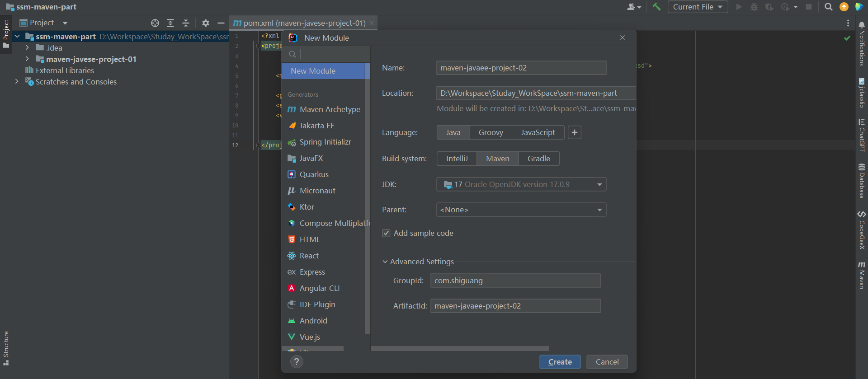The height and width of the screenshot is (379, 868).
Task: Close the pom.xml editor tab
Action: [x=372, y=23]
